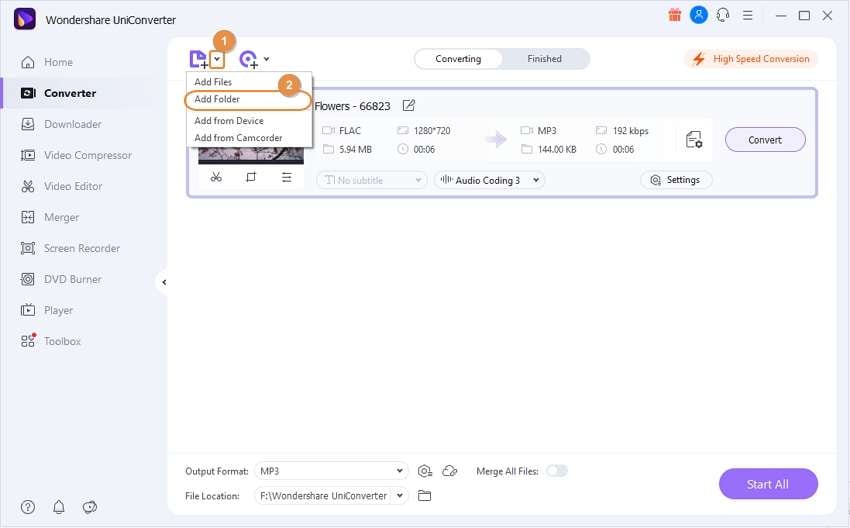
Task: Click the output format settings file icon
Action: 694,140
